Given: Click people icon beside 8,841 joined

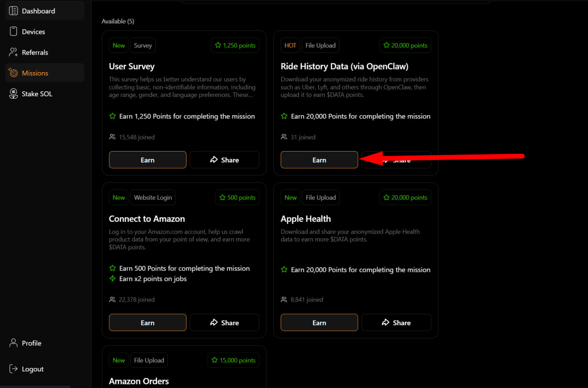Looking at the screenshot, I should point(284,299).
